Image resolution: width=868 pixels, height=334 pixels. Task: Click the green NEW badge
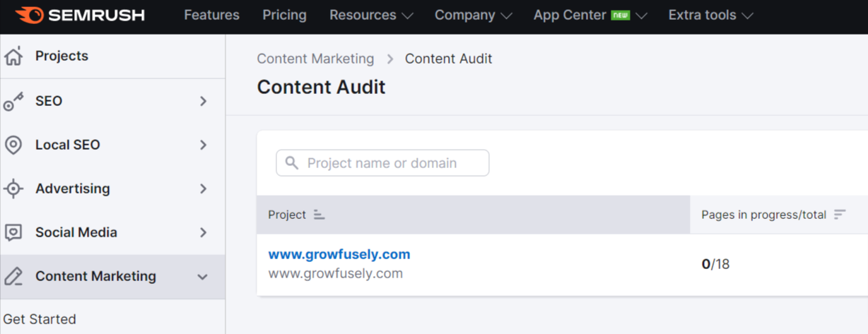tap(621, 15)
